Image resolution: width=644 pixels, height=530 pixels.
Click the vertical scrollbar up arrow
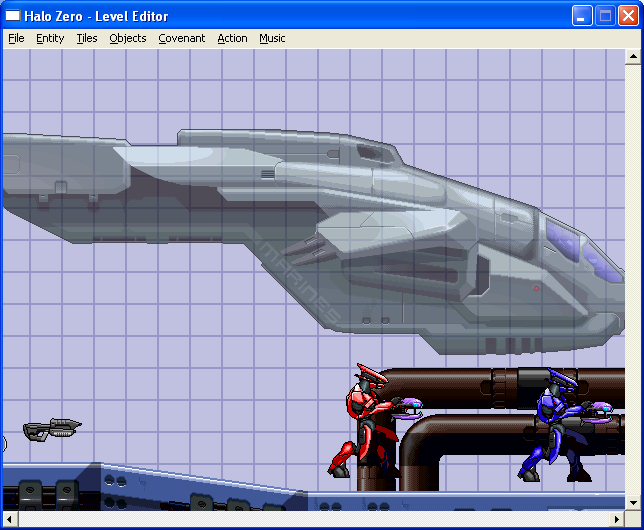coord(633,57)
